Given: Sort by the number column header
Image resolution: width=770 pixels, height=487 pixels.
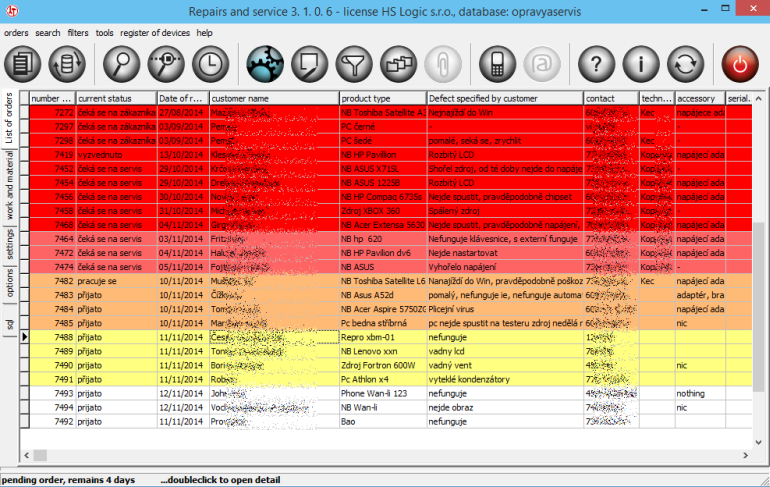Looking at the screenshot, I should (x=52, y=99).
